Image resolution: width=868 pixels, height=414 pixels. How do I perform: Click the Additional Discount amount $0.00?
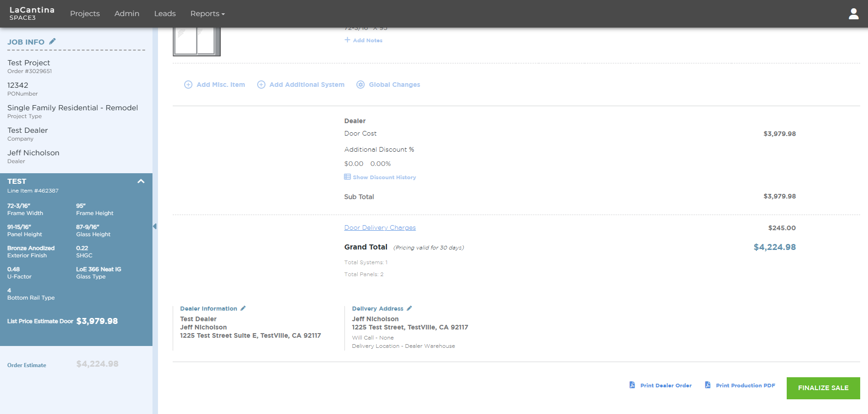tap(354, 164)
